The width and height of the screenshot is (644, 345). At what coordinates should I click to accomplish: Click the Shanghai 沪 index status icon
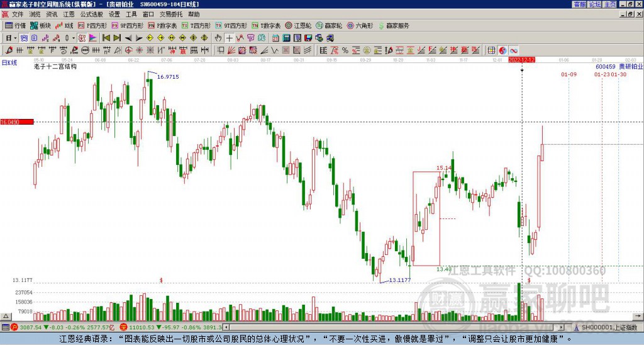coord(14,327)
